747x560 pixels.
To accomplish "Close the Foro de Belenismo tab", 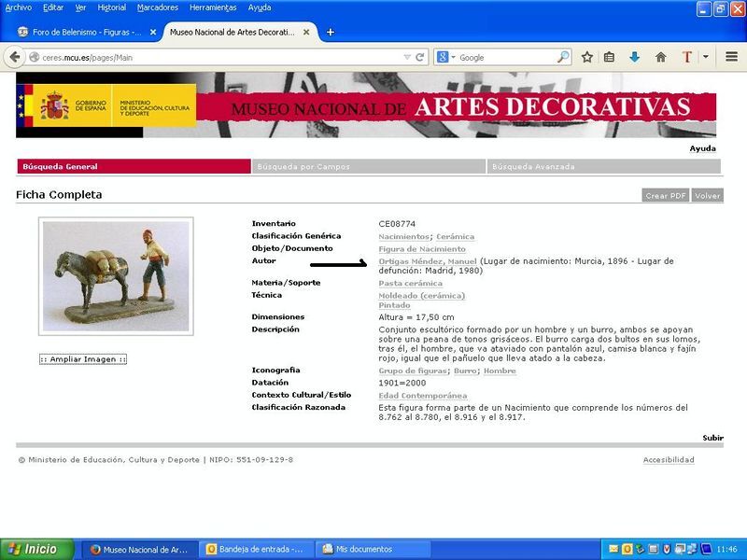I will (x=152, y=32).
